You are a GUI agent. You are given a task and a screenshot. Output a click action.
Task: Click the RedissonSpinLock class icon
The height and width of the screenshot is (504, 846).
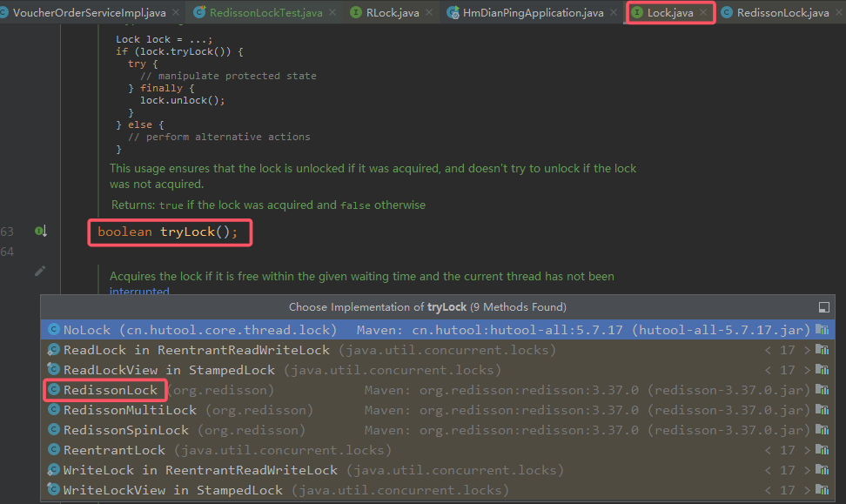(x=53, y=429)
